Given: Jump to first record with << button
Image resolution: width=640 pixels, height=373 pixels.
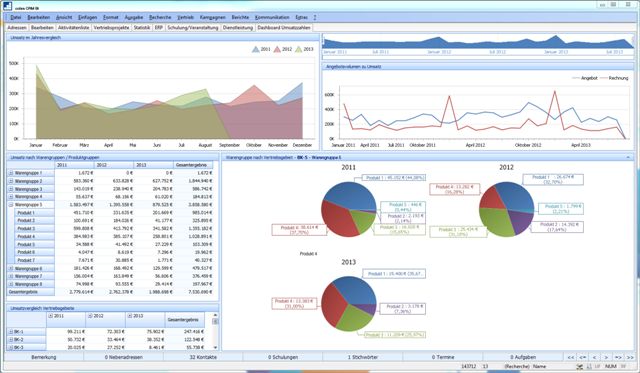Looking at the screenshot, I should pyautogui.click(x=571, y=357).
